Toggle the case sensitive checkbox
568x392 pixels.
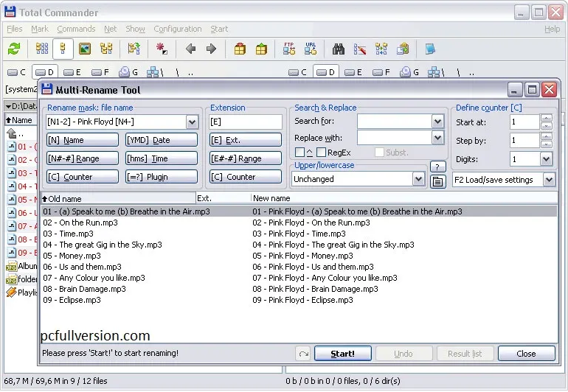coord(299,153)
